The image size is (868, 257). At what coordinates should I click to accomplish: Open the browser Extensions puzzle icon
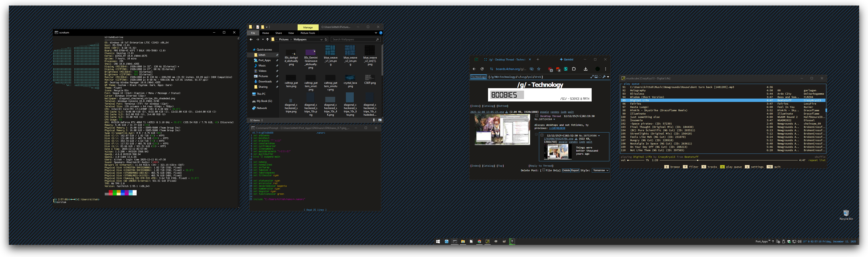point(574,69)
